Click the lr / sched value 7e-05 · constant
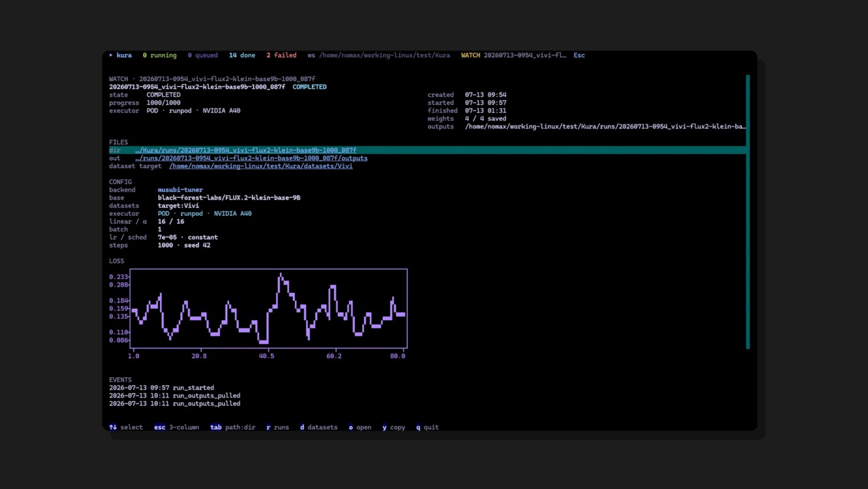 coord(188,237)
